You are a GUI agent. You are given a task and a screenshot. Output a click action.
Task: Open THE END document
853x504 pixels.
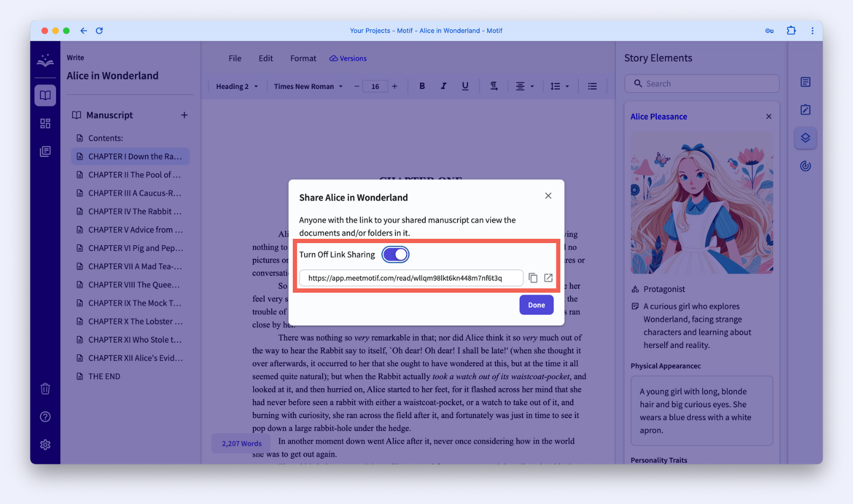130,376
